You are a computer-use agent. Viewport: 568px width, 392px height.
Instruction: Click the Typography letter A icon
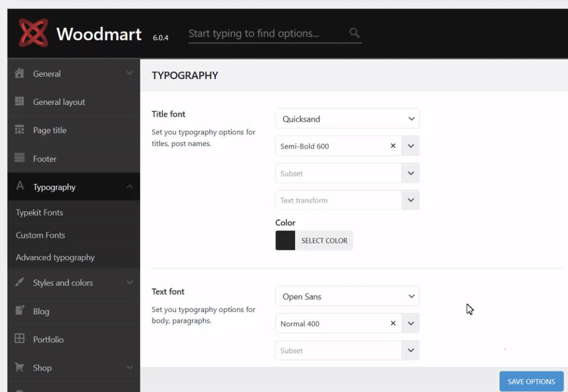coord(20,186)
